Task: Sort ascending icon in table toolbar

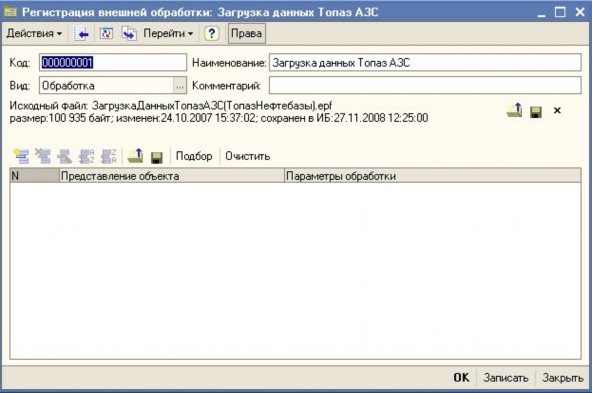Action: (86, 156)
